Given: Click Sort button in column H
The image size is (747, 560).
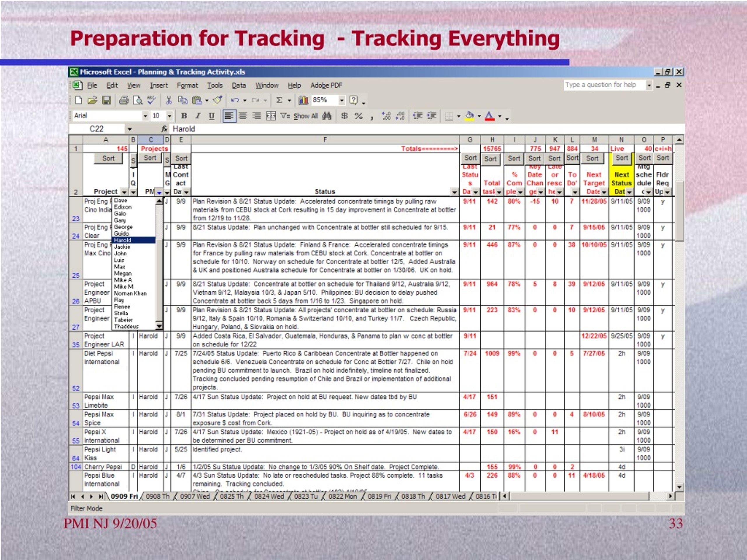Looking at the screenshot, I should pos(490,159).
